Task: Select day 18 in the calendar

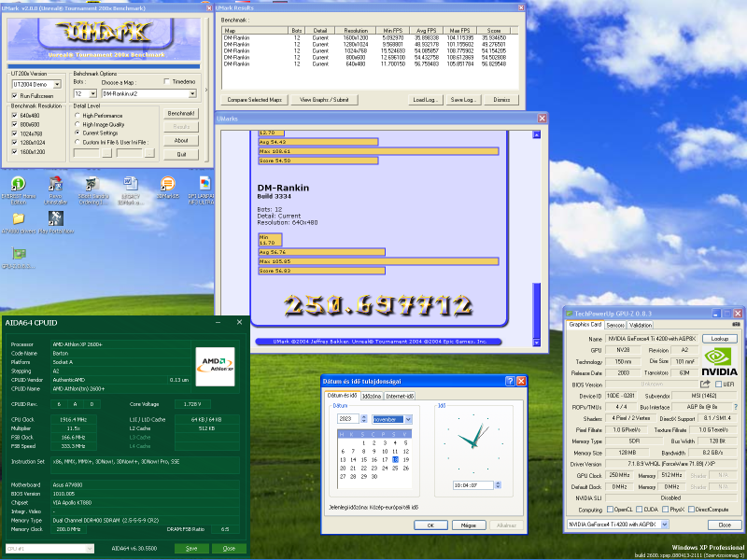Action: point(395,459)
